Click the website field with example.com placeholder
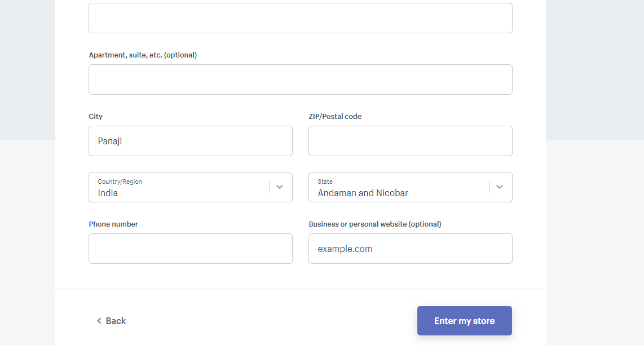Image resolution: width=644 pixels, height=345 pixels. click(411, 249)
